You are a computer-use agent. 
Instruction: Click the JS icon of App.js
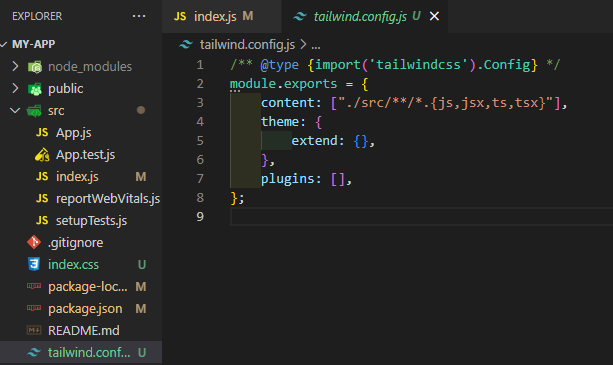click(42, 133)
